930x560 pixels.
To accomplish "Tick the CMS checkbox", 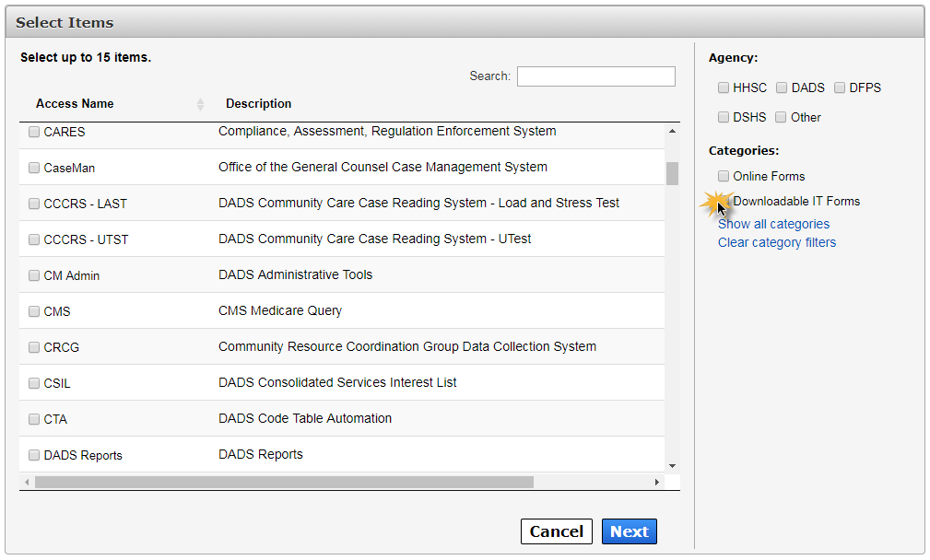I will coord(34,311).
